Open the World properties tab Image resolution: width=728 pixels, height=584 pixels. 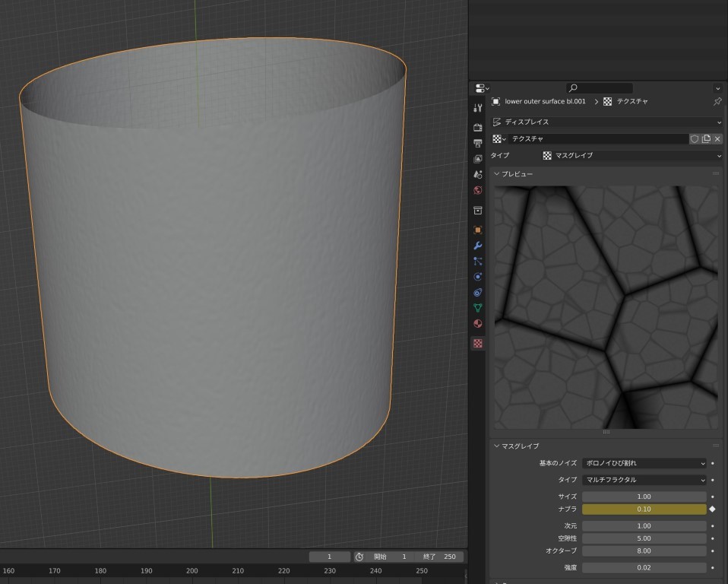(478, 191)
